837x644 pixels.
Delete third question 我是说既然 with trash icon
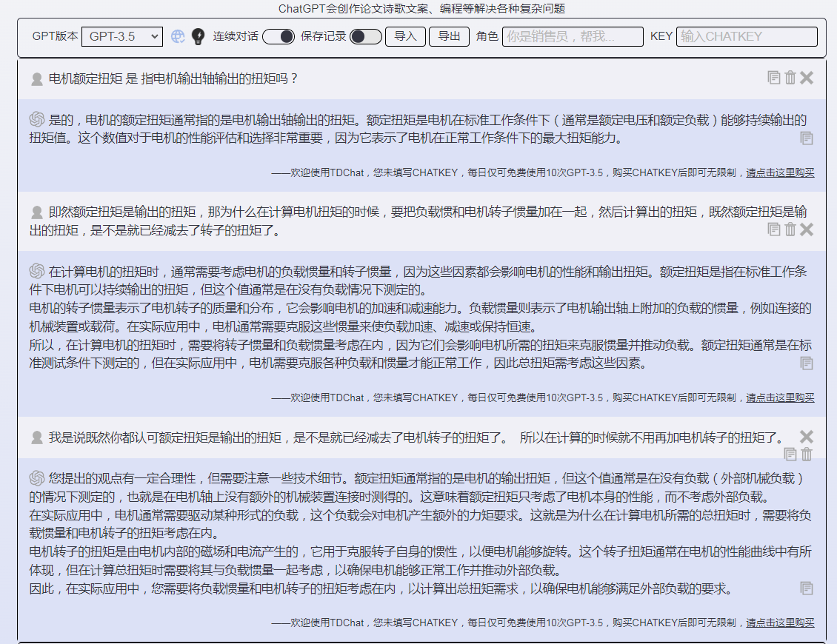pos(807,454)
